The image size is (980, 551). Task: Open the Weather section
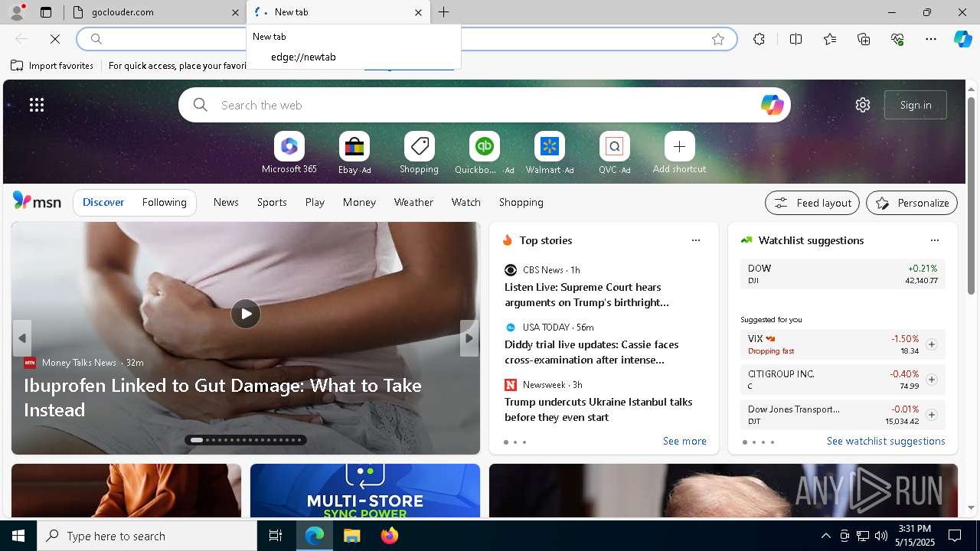tap(413, 202)
